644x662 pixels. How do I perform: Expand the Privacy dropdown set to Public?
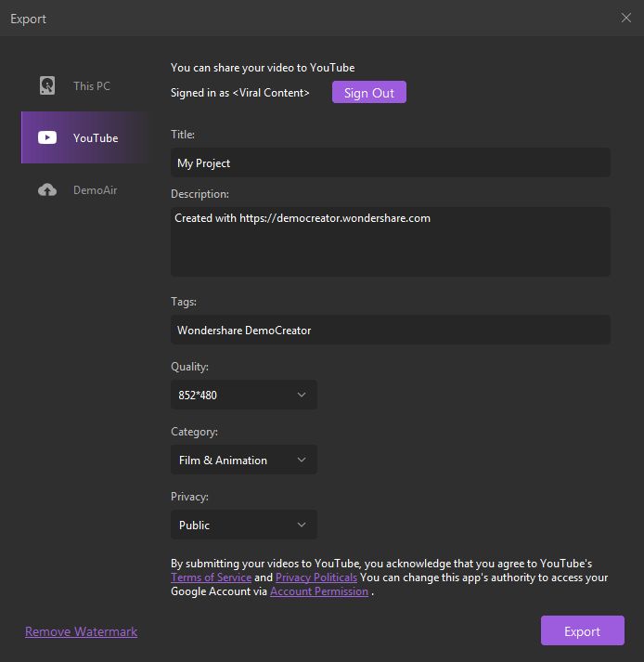[x=243, y=525]
